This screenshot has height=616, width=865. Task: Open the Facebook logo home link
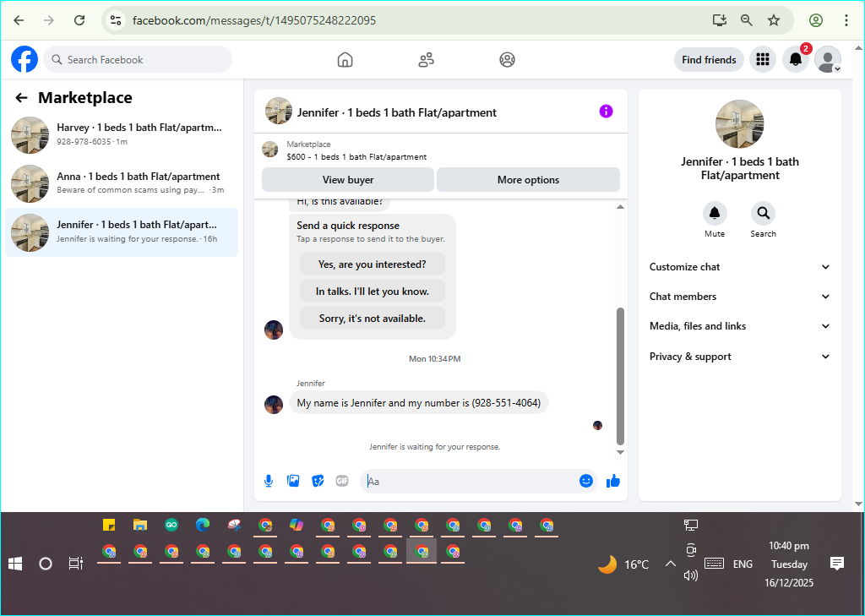pyautogui.click(x=24, y=60)
